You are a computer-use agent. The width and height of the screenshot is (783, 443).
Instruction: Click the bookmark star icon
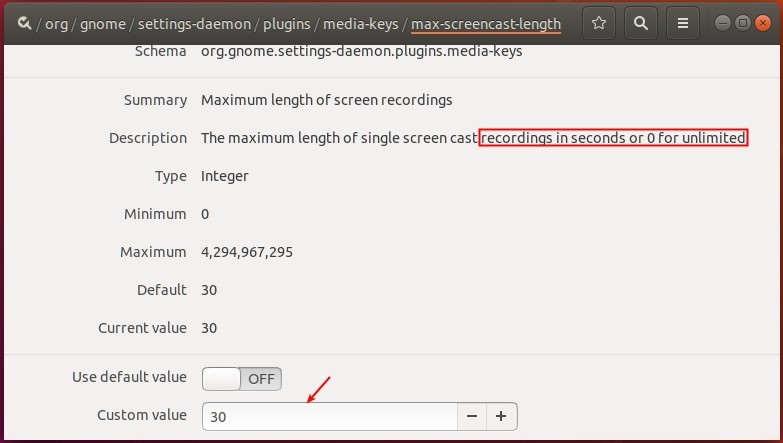click(x=599, y=23)
